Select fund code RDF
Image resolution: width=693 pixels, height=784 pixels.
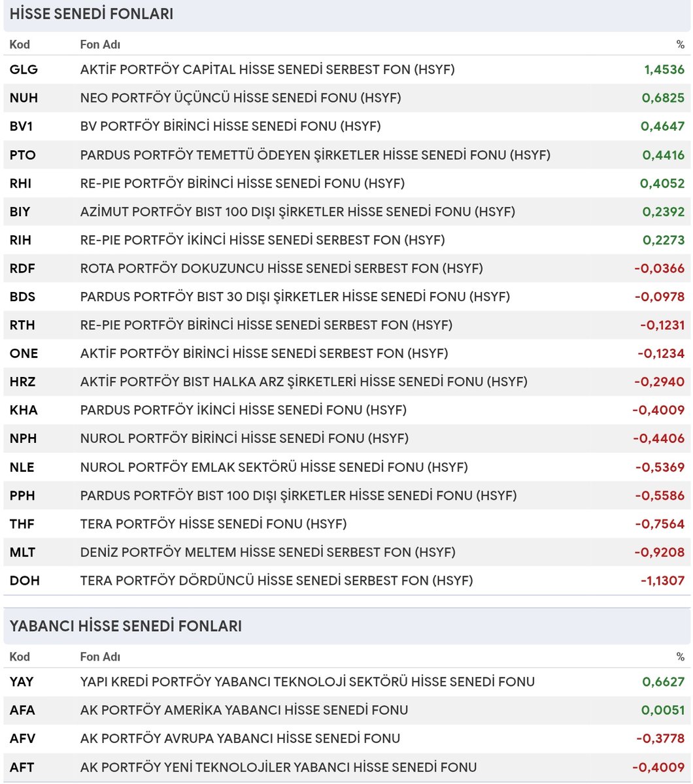coord(22,268)
